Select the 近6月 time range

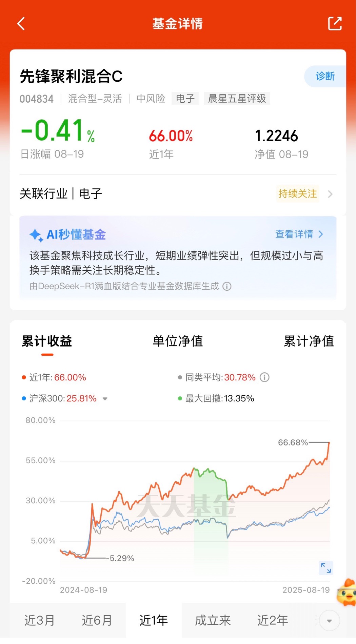pyautogui.click(x=97, y=620)
